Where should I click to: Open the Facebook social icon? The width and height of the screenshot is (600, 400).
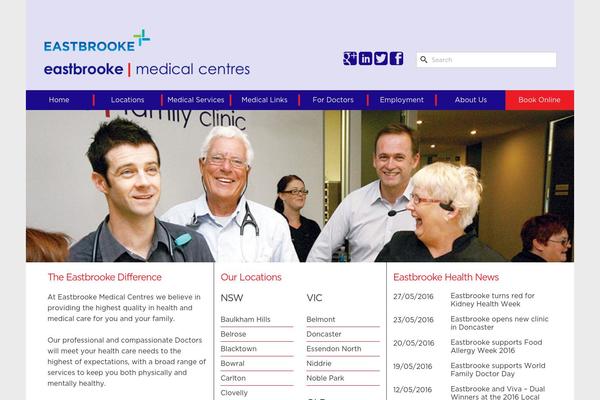(x=396, y=59)
